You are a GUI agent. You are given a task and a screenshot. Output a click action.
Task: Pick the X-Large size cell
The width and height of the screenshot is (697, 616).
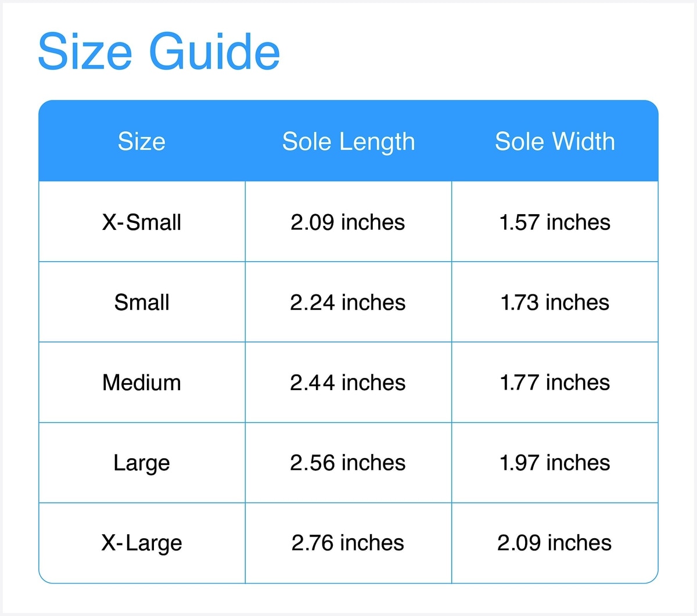tap(142, 543)
